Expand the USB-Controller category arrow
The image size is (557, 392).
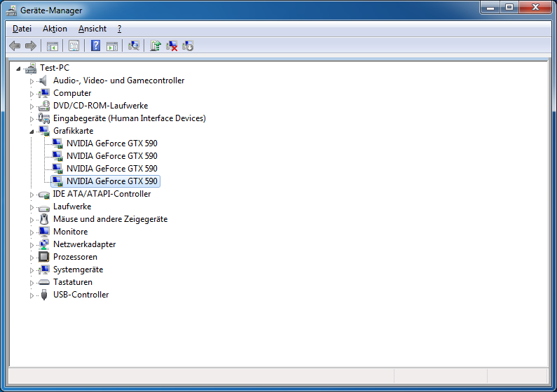pyautogui.click(x=32, y=295)
